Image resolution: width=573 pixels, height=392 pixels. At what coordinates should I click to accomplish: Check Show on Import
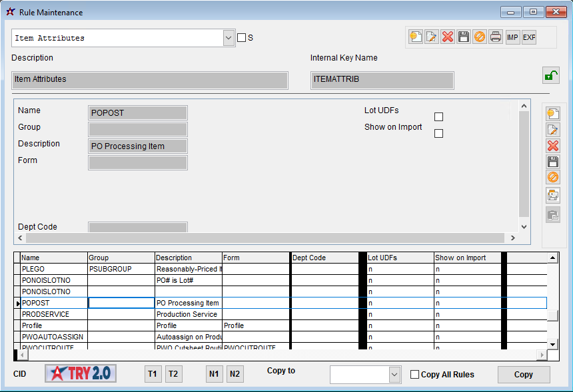[x=438, y=133]
